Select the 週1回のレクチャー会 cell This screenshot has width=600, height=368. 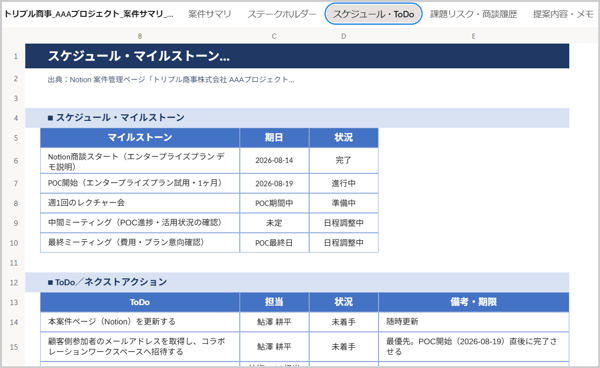[x=140, y=203]
